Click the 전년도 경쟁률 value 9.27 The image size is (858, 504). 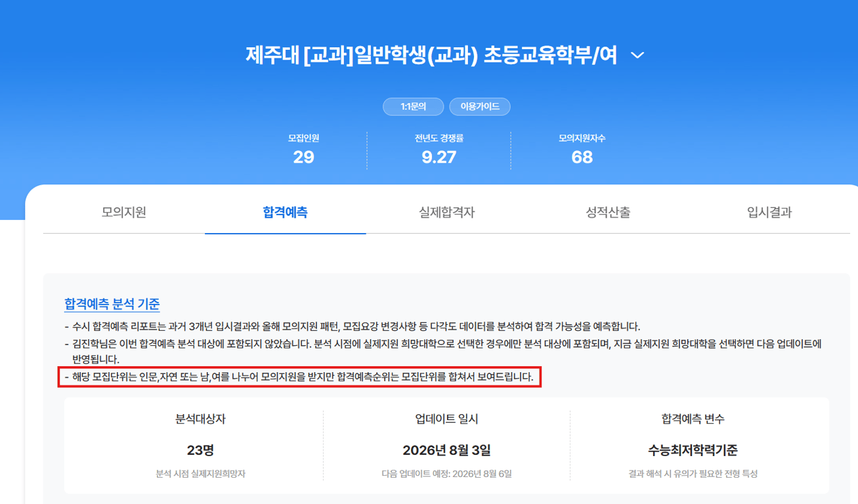tap(439, 157)
